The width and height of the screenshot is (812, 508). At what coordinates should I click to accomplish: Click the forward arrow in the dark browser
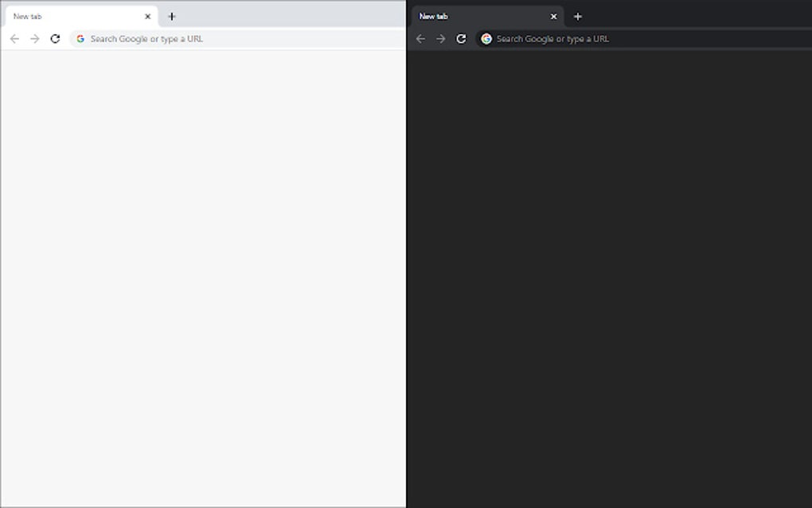click(440, 37)
